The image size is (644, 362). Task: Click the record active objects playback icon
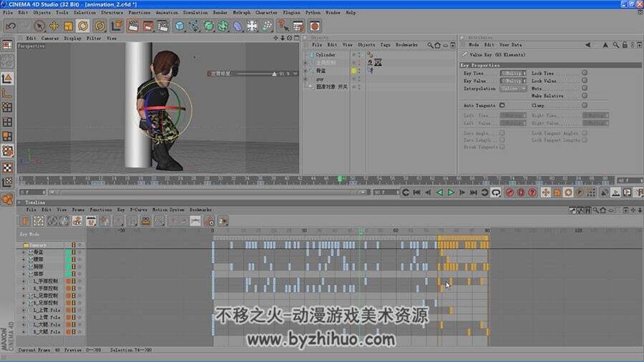point(509,192)
